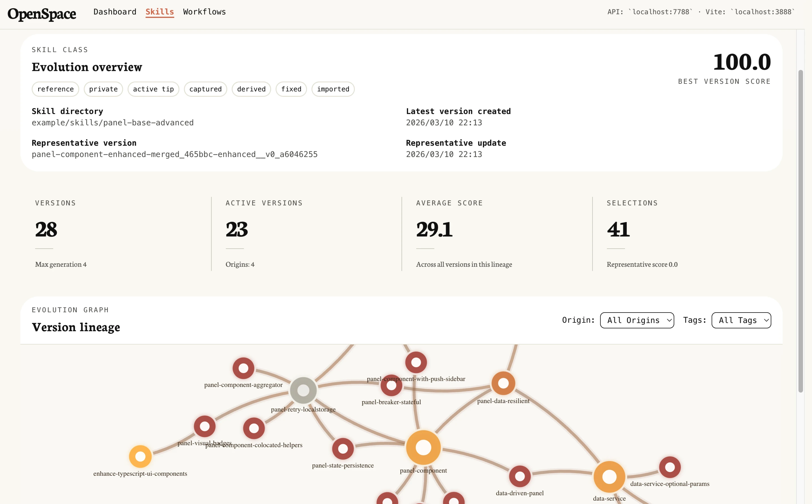Screen dimensions: 812x504
Task: Select the panel-component-colocated-helpers node
Action: tap(254, 428)
